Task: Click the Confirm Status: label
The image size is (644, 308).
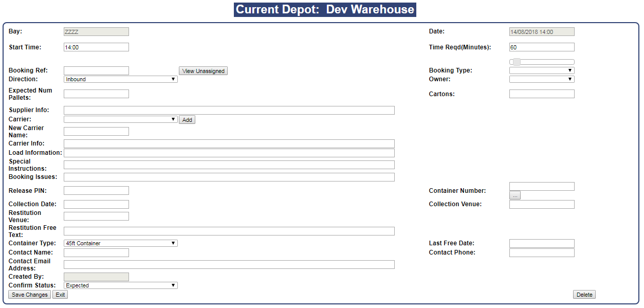Action: (x=32, y=285)
